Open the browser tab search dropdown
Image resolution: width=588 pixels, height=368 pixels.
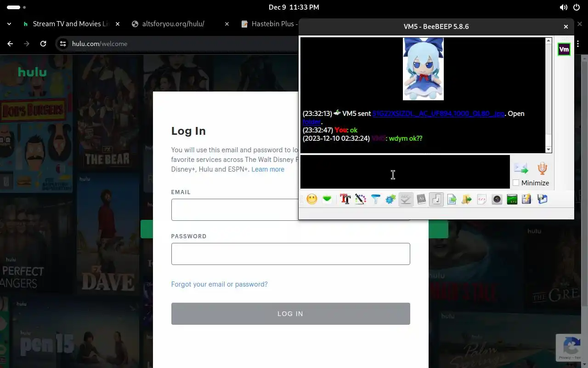point(9,24)
